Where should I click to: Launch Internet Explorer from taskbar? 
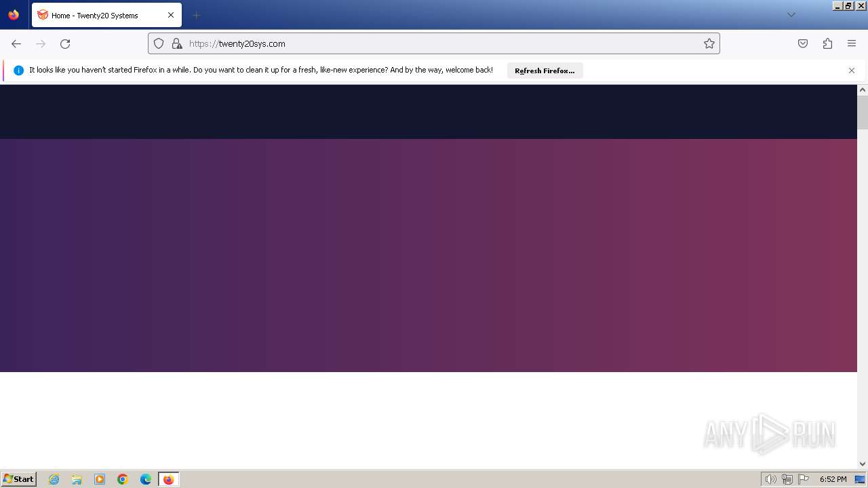54,479
